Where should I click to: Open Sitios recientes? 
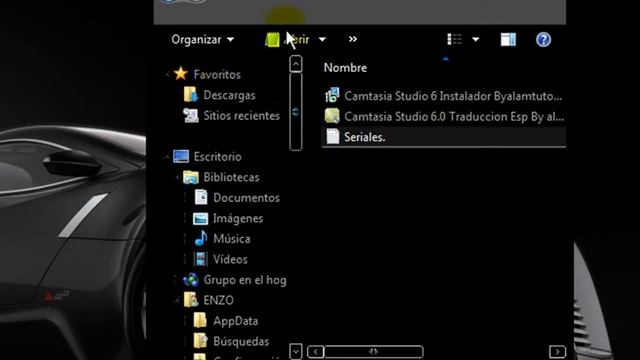(x=242, y=116)
